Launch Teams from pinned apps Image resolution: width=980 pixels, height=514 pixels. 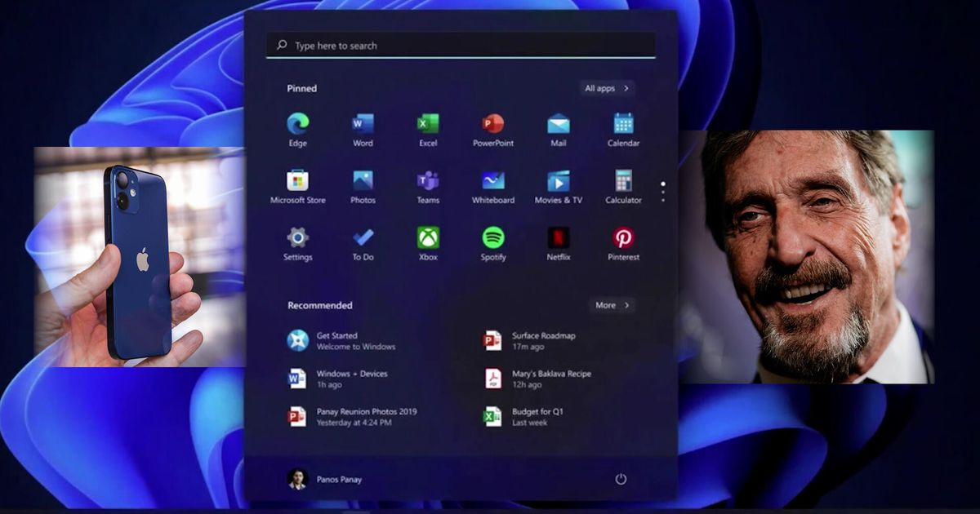click(x=428, y=181)
